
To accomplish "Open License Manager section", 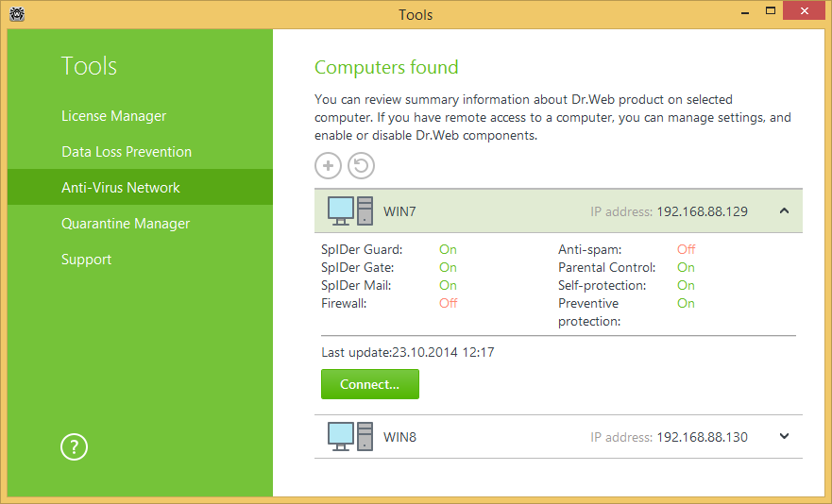I will [x=113, y=116].
